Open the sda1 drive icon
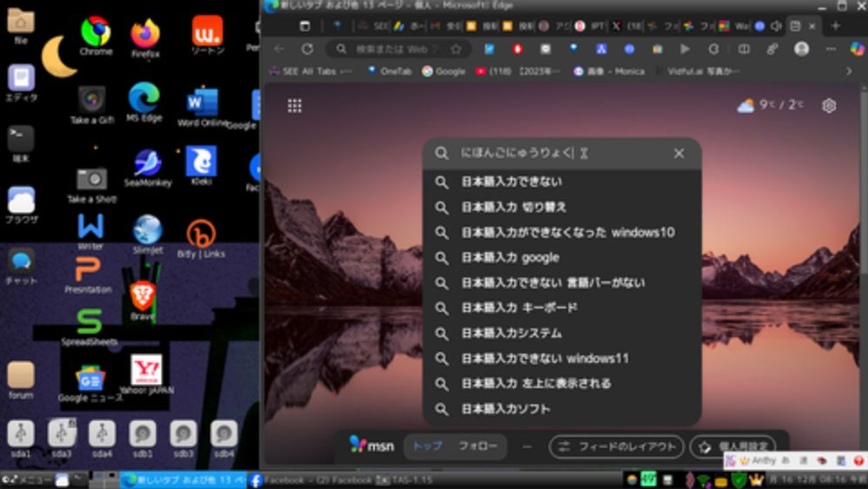868x489 pixels. 21,439
